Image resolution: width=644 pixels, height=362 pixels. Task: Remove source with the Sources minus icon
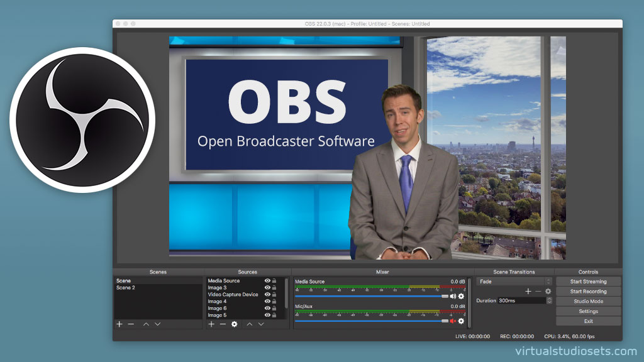click(x=223, y=324)
